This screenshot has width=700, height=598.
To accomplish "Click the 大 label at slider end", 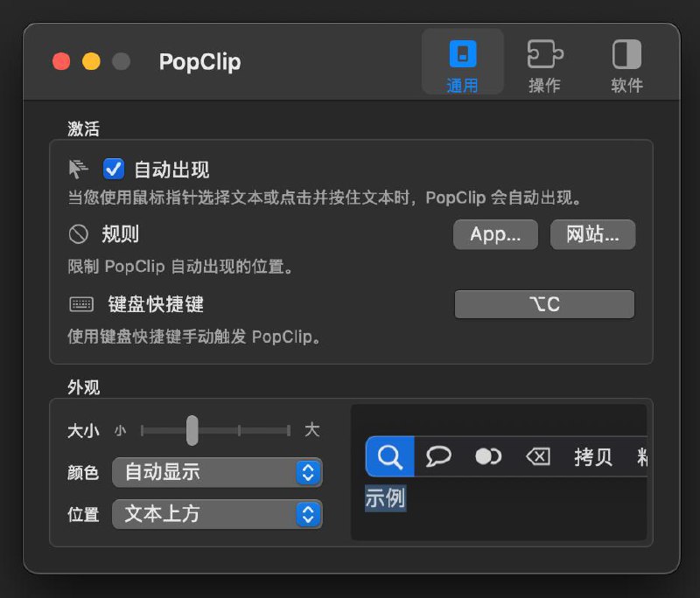I will [x=312, y=430].
